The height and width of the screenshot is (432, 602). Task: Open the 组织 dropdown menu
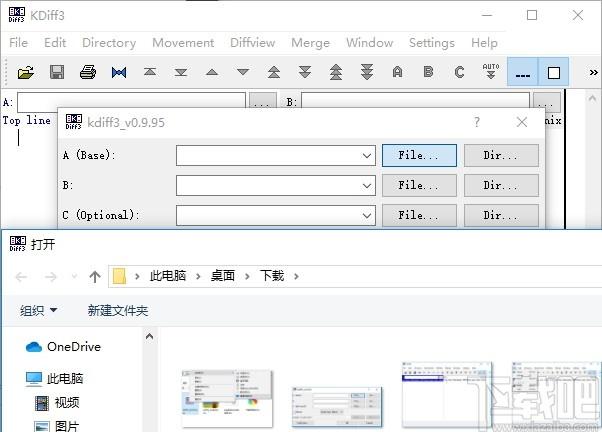(x=38, y=310)
